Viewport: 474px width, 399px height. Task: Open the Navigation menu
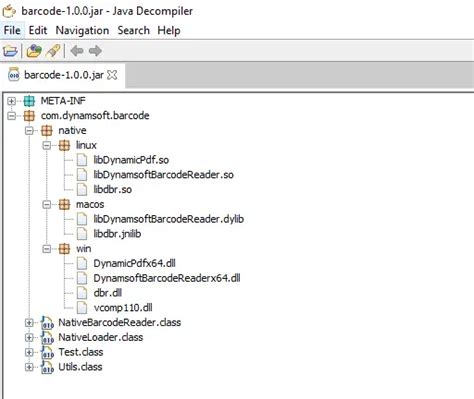point(82,30)
